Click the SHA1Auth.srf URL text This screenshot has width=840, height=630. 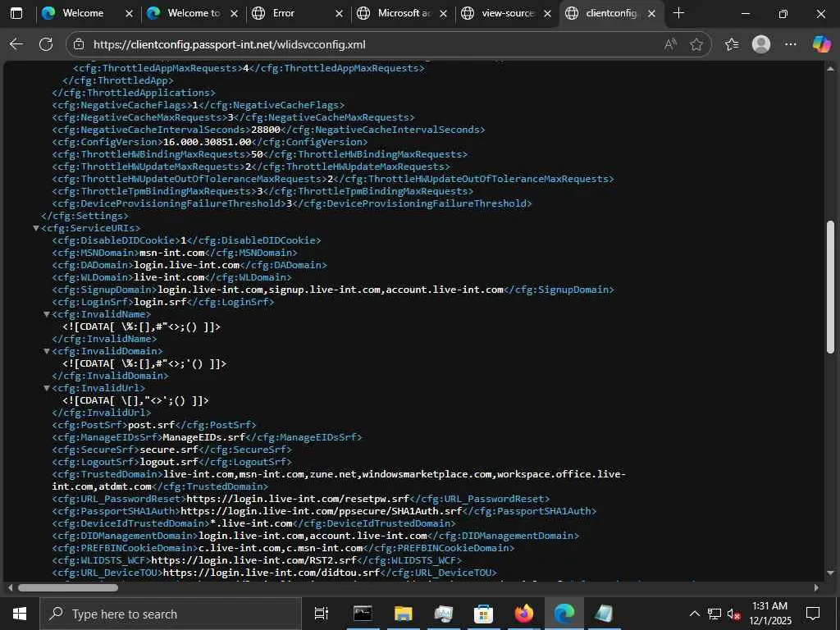[322, 512]
